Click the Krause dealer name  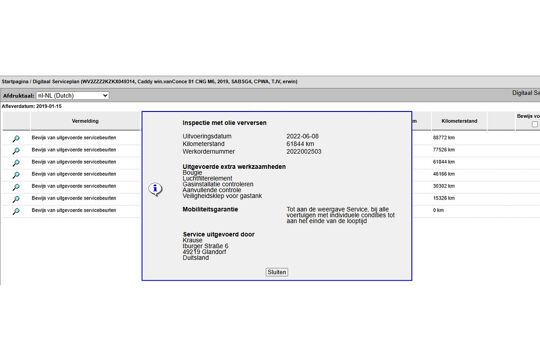pos(193,240)
